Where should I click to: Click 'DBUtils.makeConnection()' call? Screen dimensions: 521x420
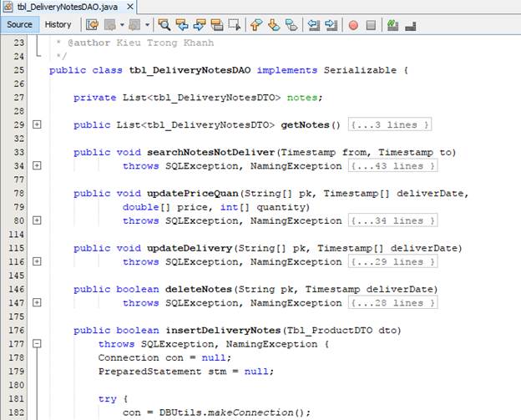[x=232, y=412]
